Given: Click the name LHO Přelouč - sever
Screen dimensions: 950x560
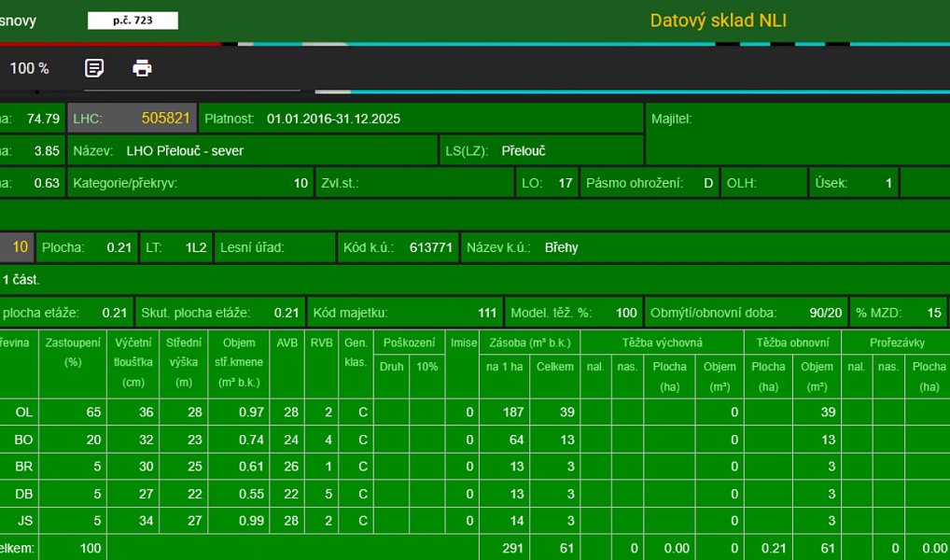Looking at the screenshot, I should coord(185,151).
